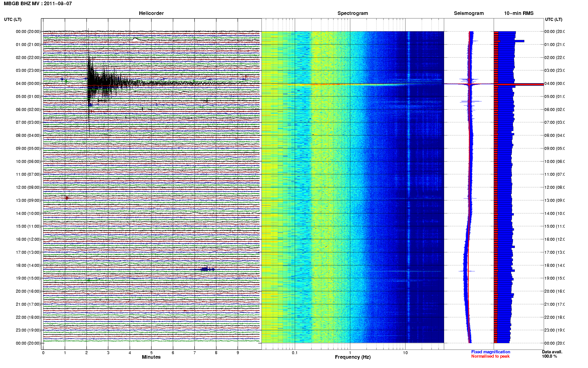Click the '22:00 (18:00)' left time label

coord(28,317)
